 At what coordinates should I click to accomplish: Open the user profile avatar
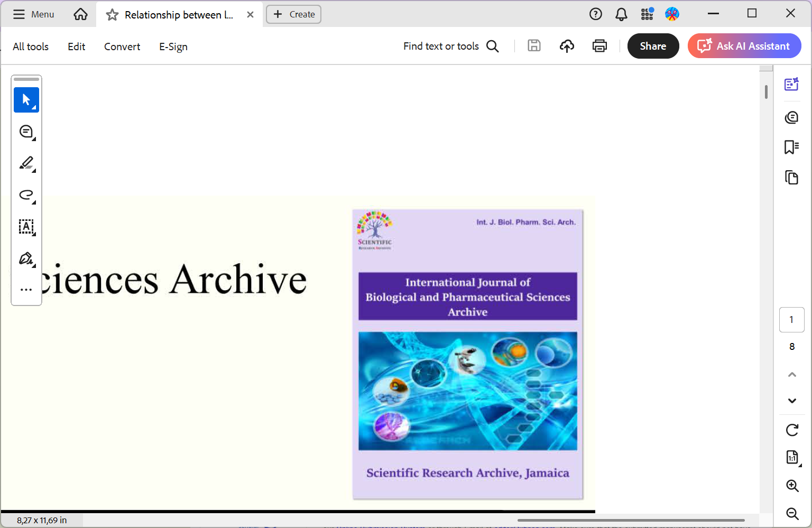pos(672,14)
